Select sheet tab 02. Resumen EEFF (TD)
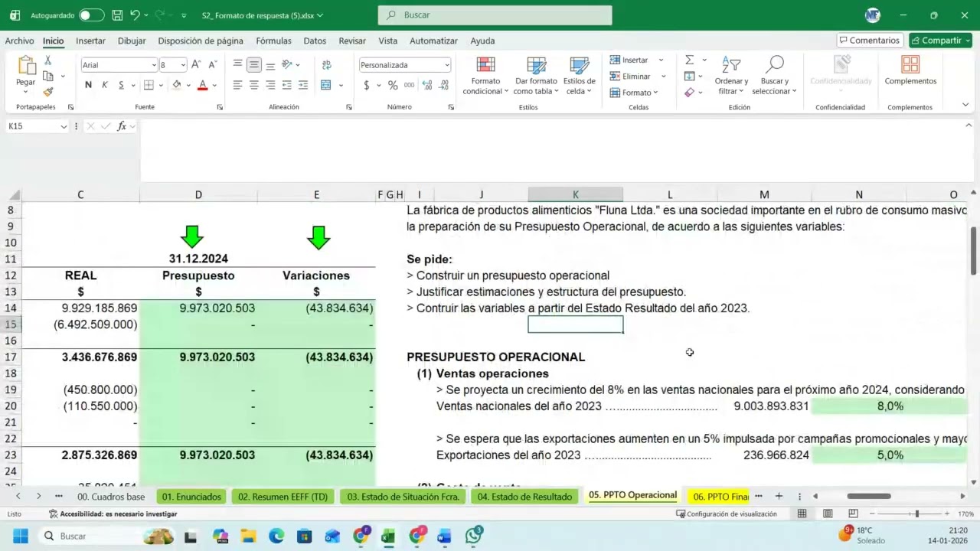The width and height of the screenshot is (980, 551). pos(283,497)
